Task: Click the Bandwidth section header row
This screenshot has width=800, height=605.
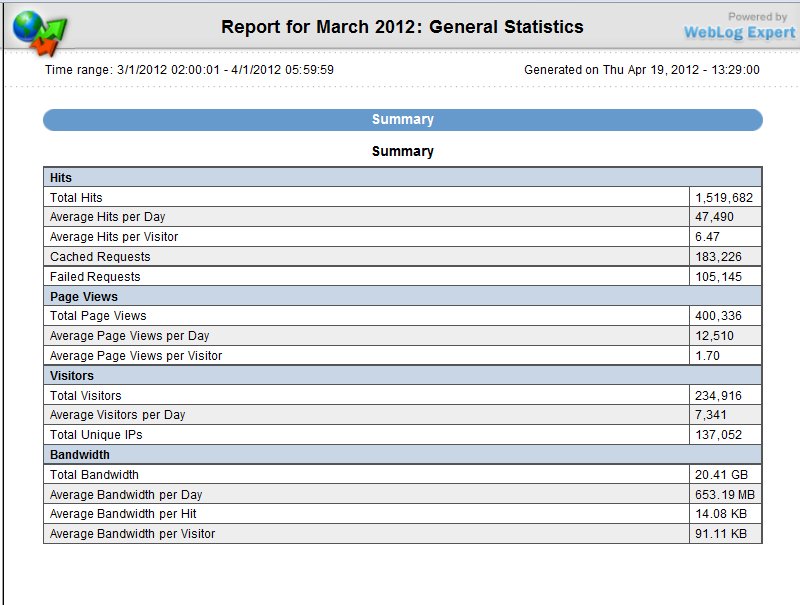Action: (x=403, y=455)
